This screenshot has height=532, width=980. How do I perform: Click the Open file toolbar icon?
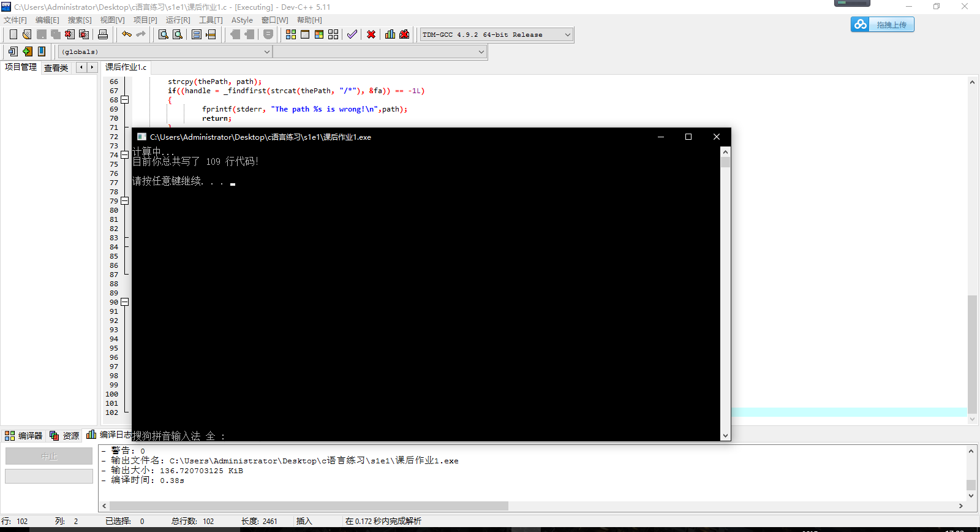click(x=27, y=34)
